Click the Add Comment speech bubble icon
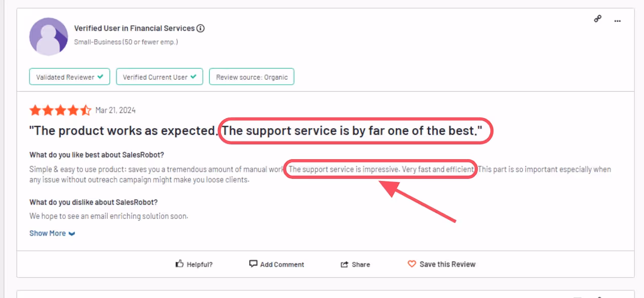 (252, 264)
